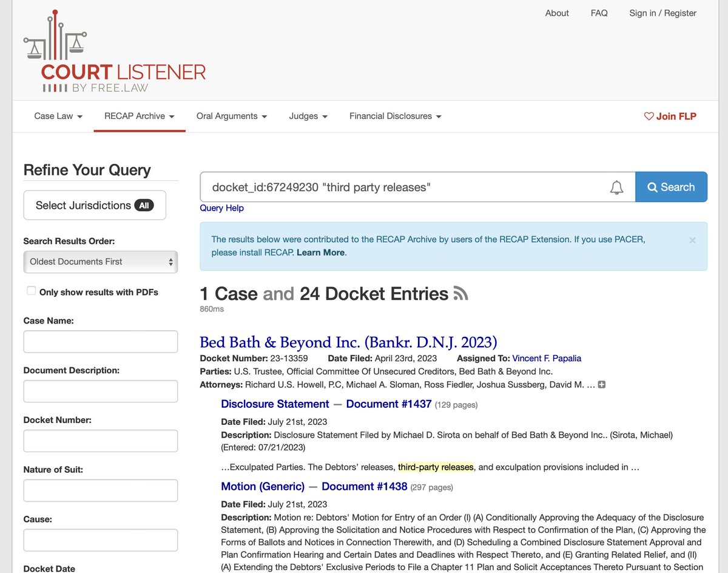Click the Docket Date label
The height and width of the screenshot is (573, 728).
[49, 569]
